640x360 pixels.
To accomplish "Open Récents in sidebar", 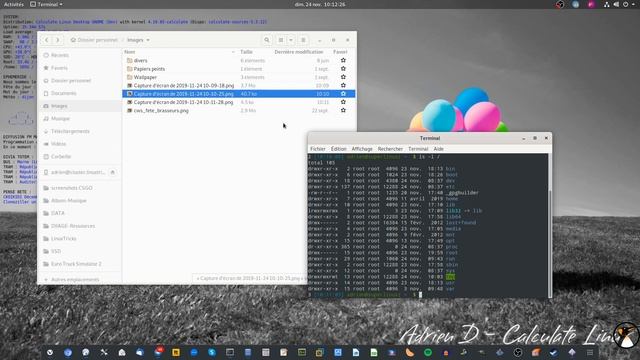I will [80, 55].
